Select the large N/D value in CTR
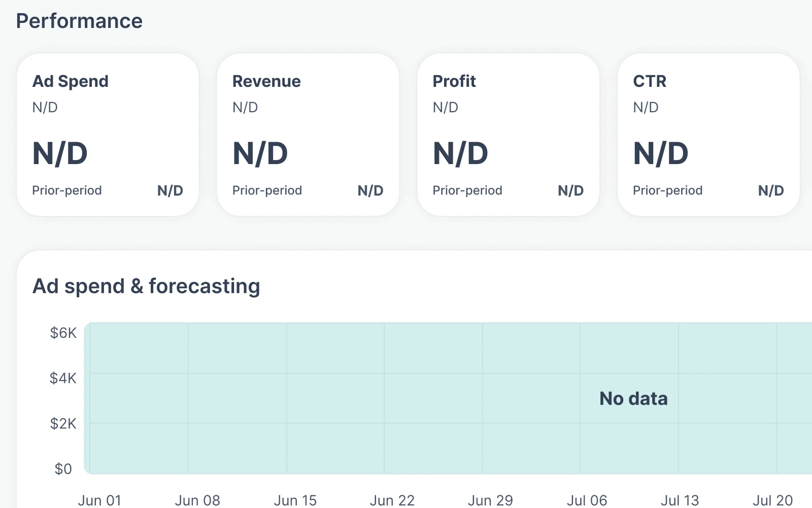812x508 pixels. coord(661,154)
